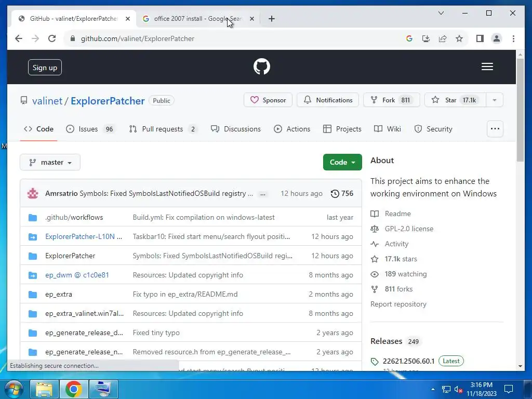The width and height of the screenshot is (532, 399).
Task: Bookmark this page with the star icon
Action: click(x=459, y=38)
